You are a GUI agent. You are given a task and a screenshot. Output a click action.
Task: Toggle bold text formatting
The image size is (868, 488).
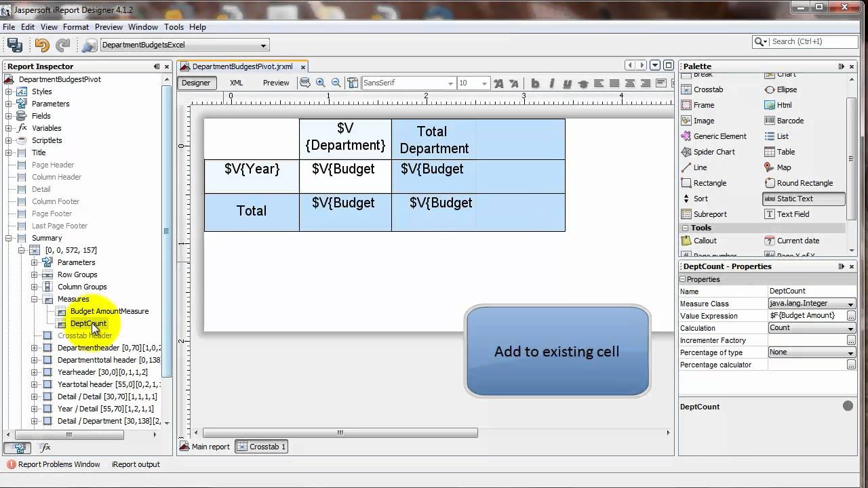coord(535,83)
